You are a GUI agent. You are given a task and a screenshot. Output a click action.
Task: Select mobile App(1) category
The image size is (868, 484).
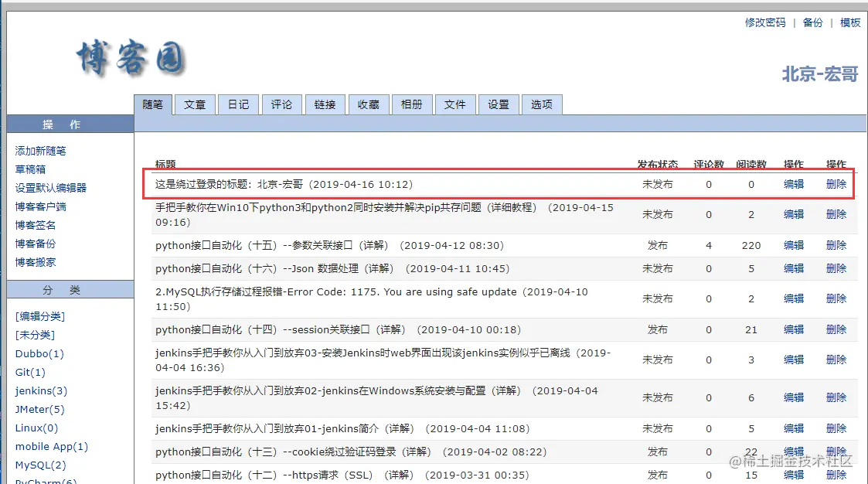click(x=52, y=446)
